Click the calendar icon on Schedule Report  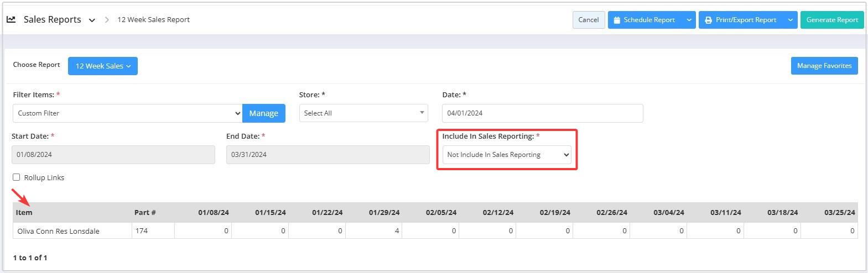tap(617, 20)
